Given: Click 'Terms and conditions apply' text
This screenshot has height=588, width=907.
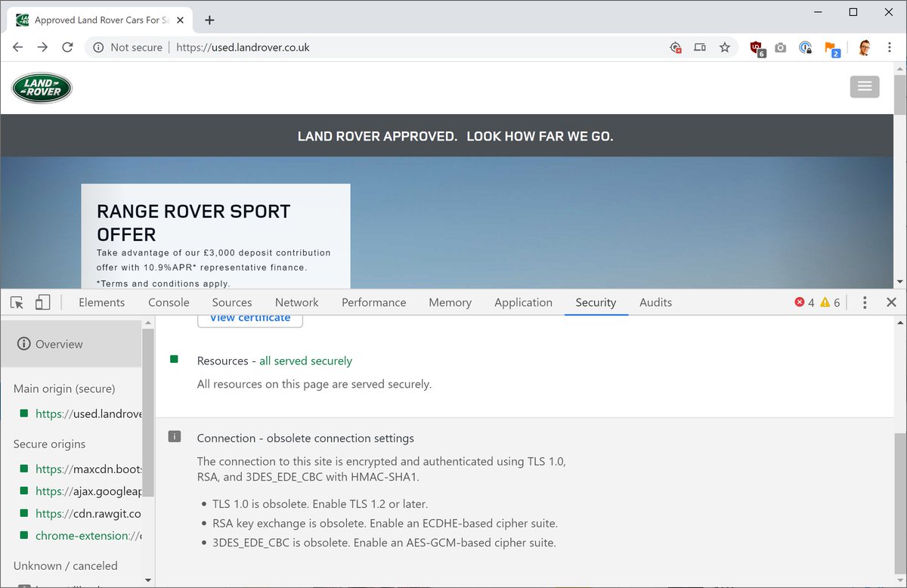Looking at the screenshot, I should (x=163, y=283).
